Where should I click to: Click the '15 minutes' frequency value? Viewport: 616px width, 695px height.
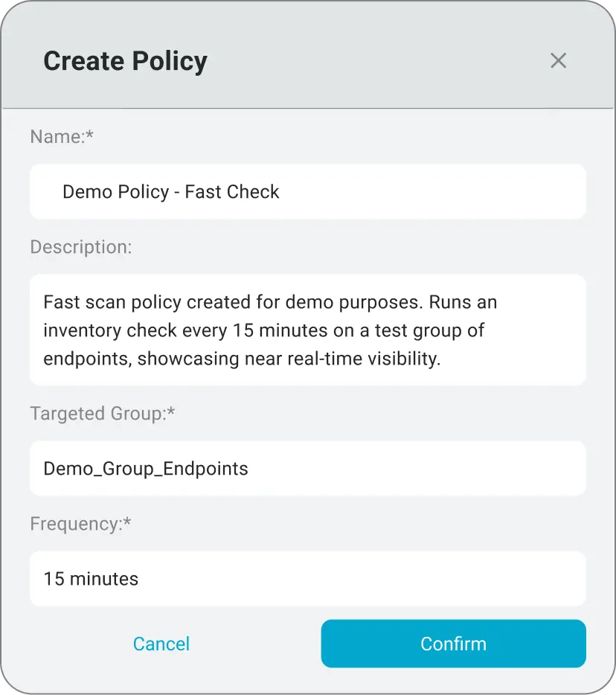point(91,579)
